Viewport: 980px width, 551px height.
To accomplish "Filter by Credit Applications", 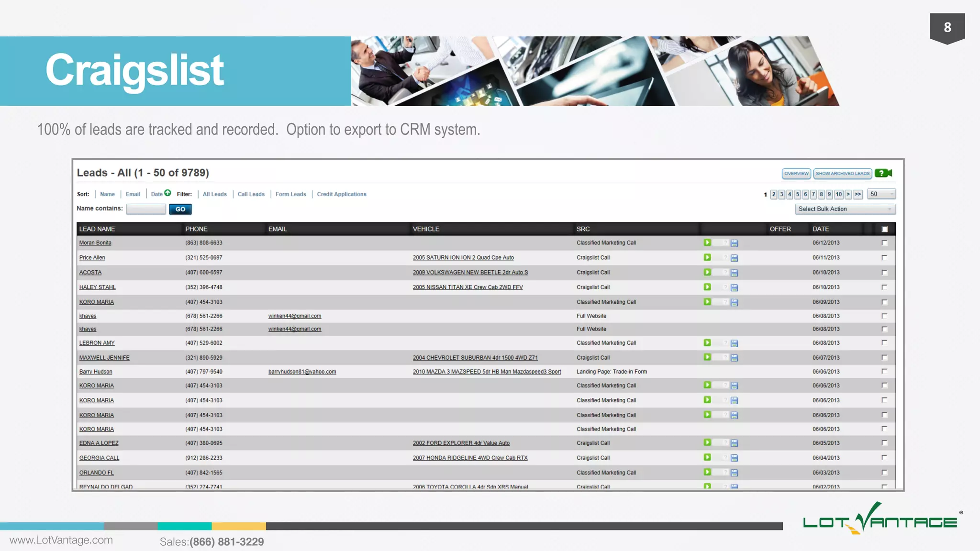I will [x=342, y=194].
